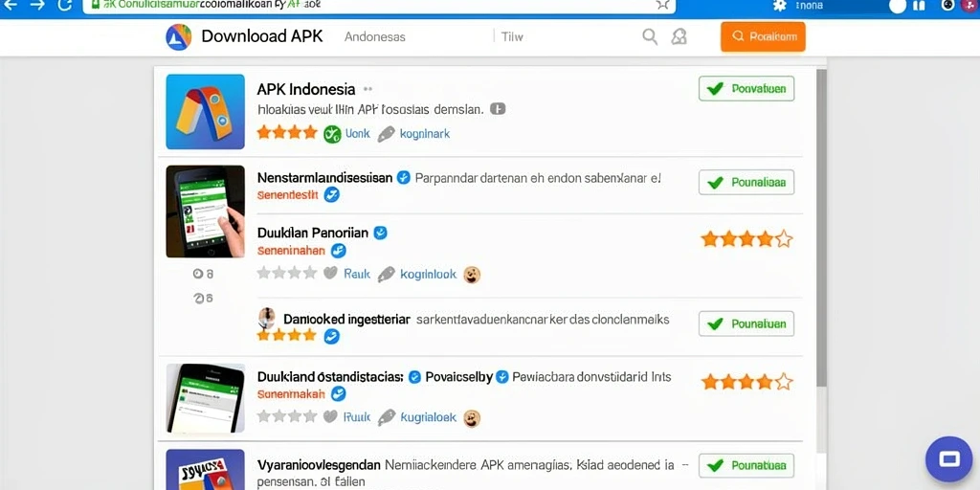Open the APK Indonesia app thumbnail
Viewport: 980px width, 490px height.
[x=205, y=112]
